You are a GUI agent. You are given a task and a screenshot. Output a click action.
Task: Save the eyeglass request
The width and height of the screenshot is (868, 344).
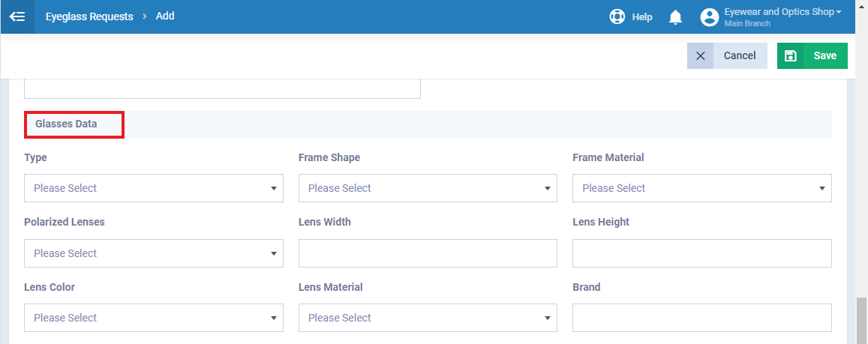[x=812, y=56]
